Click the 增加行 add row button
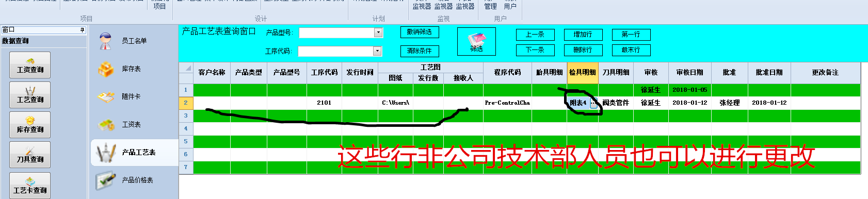The height and width of the screenshot is (199, 868). 583,35
